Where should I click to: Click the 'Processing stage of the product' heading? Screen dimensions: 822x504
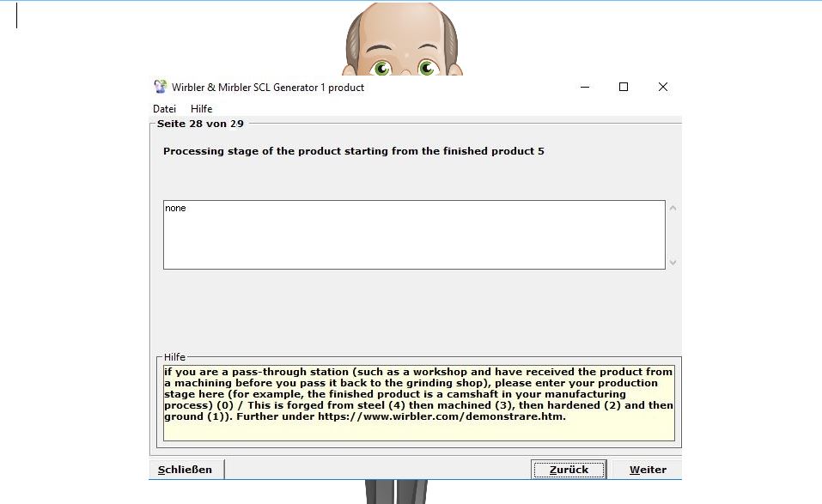pyautogui.click(x=353, y=151)
